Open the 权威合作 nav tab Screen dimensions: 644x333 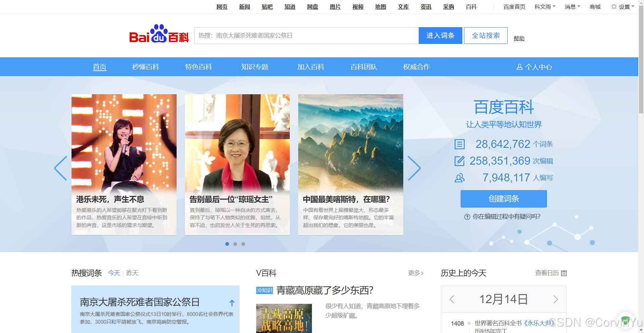417,67
